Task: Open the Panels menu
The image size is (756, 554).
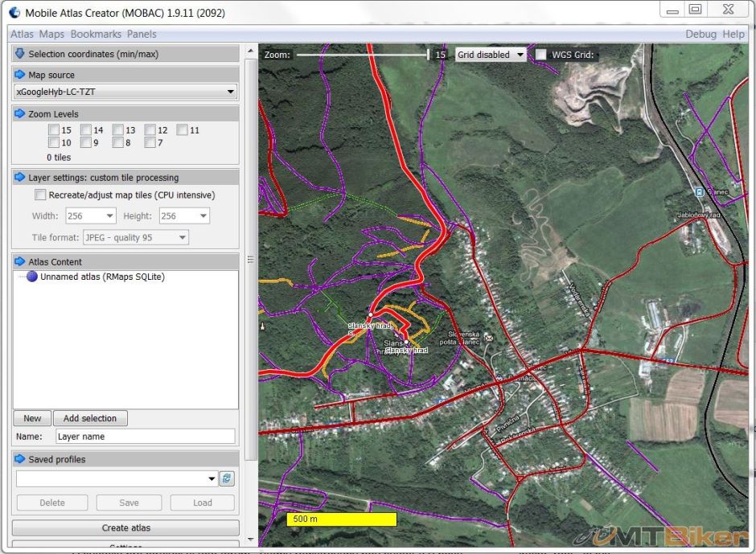Action: 142,35
